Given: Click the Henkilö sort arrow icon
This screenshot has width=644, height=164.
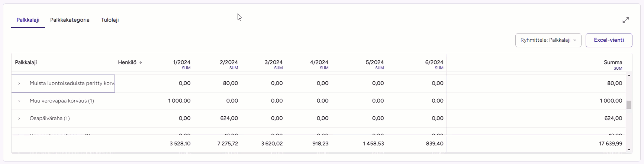Looking at the screenshot, I should pyautogui.click(x=140, y=63).
